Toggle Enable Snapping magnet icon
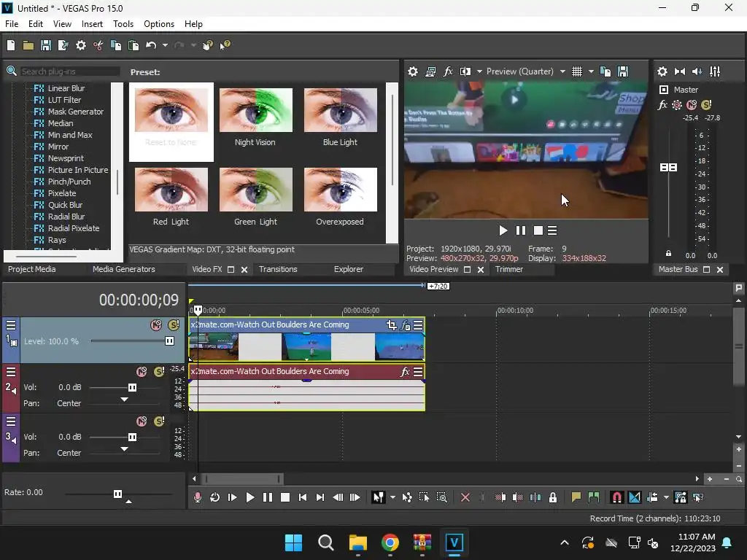 (x=616, y=497)
